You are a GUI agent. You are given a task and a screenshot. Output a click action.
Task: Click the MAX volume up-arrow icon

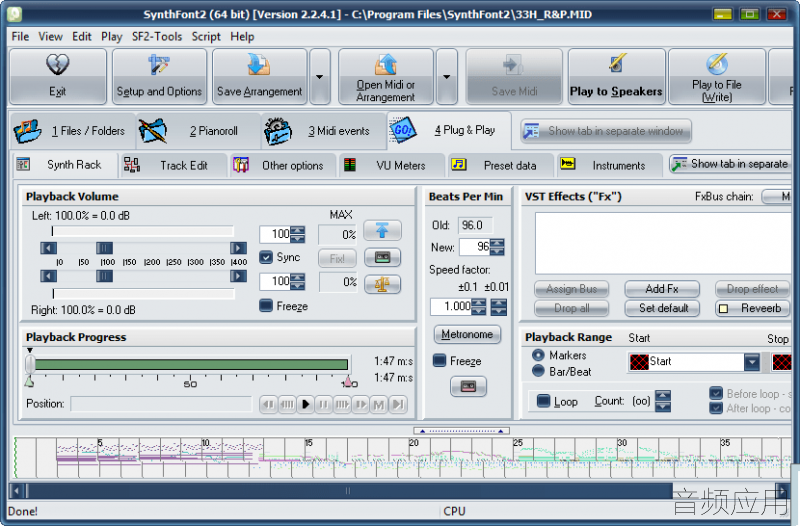(x=383, y=231)
